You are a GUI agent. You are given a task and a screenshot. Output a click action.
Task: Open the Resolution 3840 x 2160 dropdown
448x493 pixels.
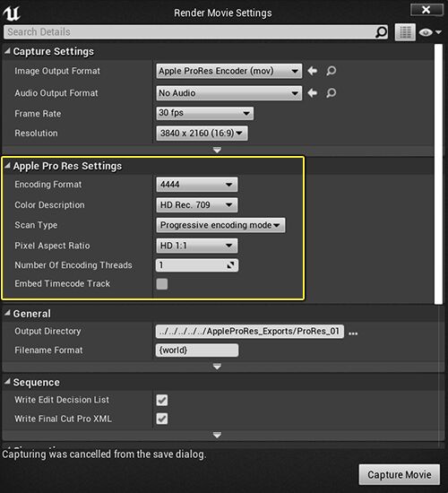202,134
